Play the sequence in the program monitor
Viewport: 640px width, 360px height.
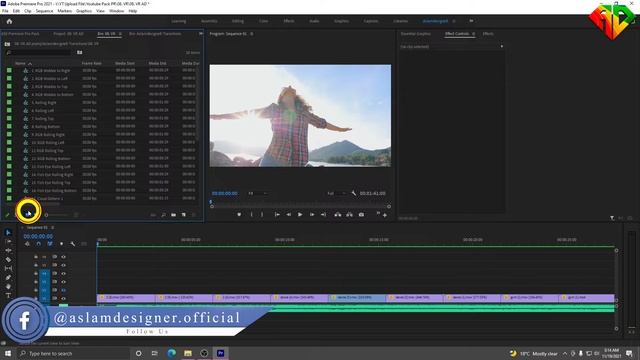tap(300, 214)
